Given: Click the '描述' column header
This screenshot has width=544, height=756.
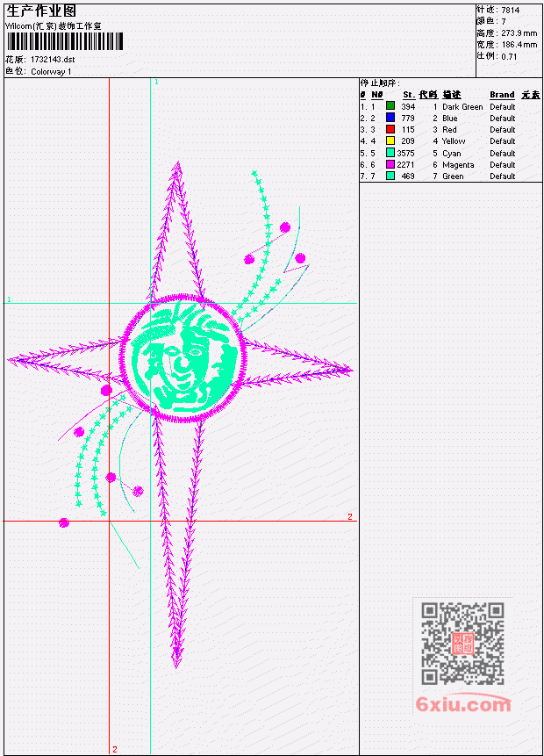Looking at the screenshot, I should 452,95.
